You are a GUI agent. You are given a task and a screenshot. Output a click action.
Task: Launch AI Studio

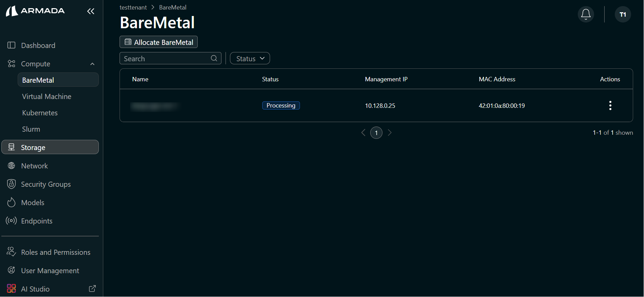(50, 289)
